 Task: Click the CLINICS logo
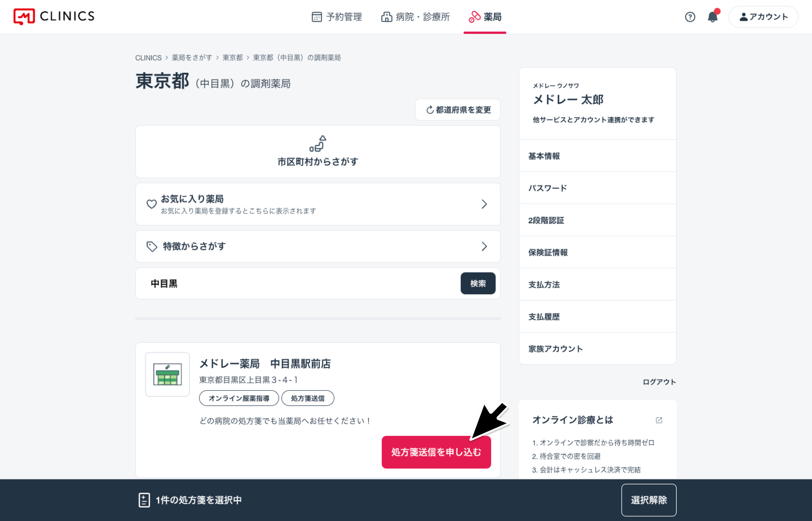click(x=54, y=16)
